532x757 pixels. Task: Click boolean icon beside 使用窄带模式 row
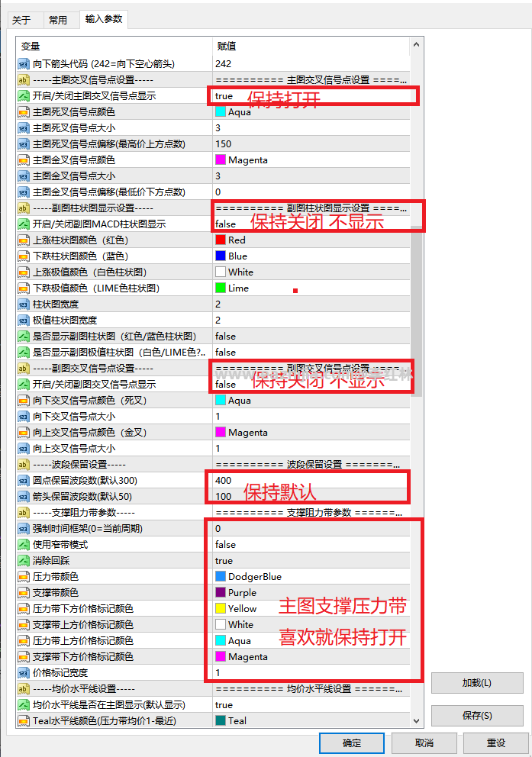coord(23,545)
